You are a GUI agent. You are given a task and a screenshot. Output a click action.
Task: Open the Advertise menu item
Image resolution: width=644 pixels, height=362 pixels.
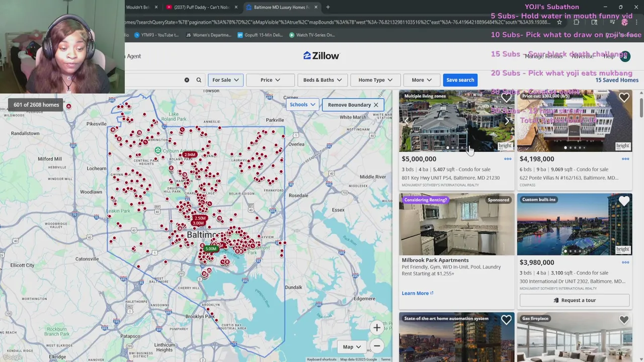tap(583, 56)
